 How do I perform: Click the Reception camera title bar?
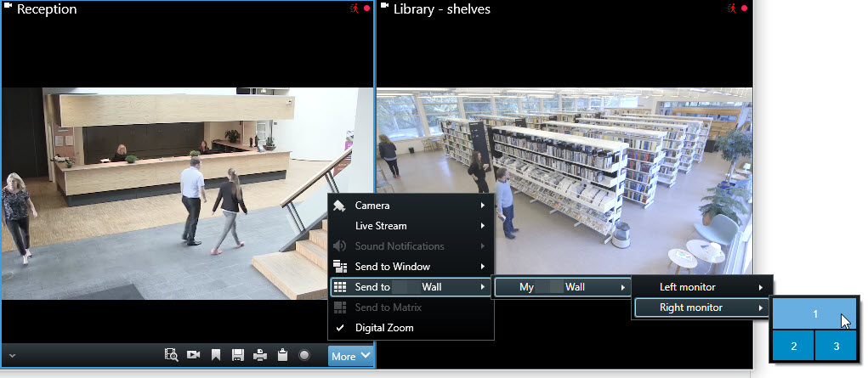[187, 9]
